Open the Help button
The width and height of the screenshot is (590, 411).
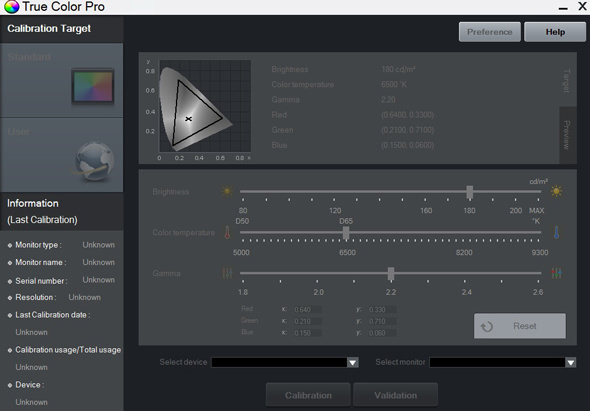(x=555, y=32)
